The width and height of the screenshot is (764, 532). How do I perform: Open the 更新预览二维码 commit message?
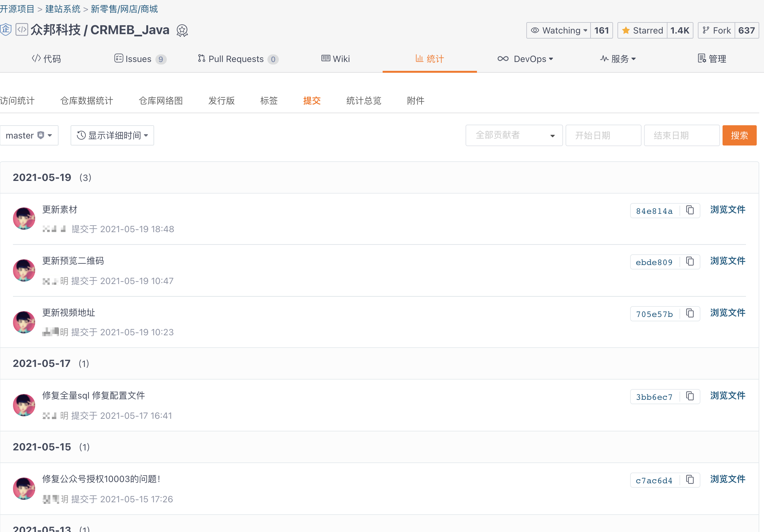73,261
